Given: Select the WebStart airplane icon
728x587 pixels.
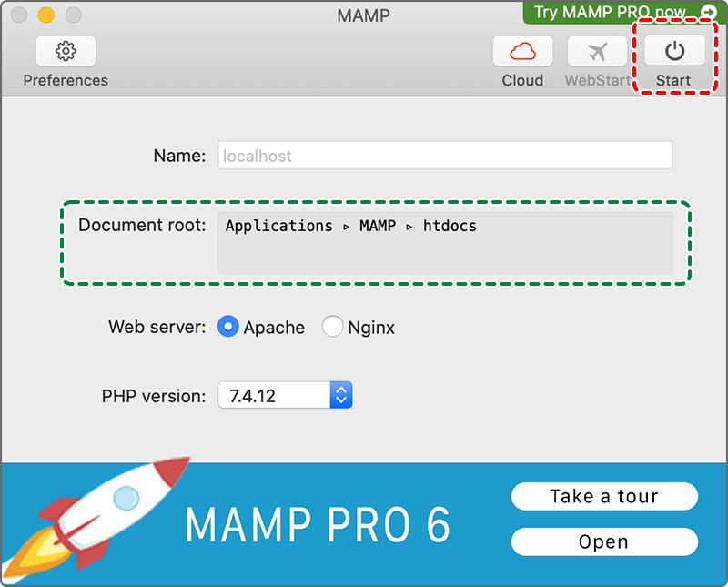Looking at the screenshot, I should tap(598, 52).
